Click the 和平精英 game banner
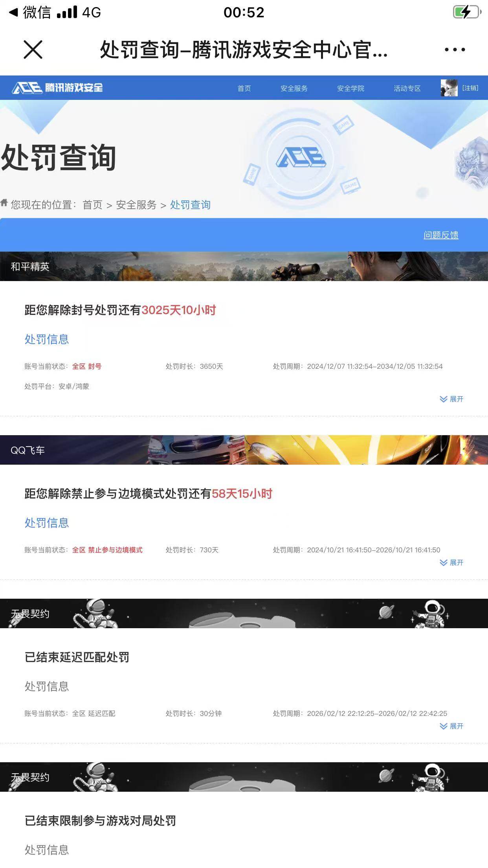The height and width of the screenshot is (868, 488). tap(244, 266)
